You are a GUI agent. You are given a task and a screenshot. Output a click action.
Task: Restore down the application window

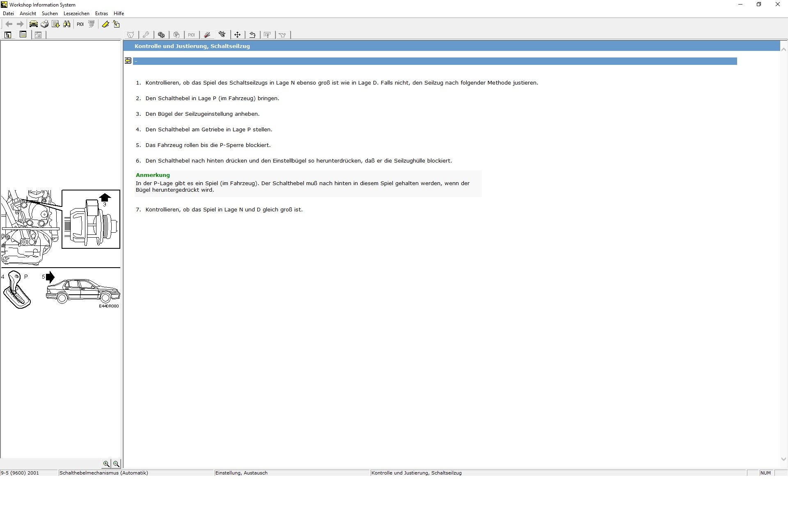tap(759, 5)
